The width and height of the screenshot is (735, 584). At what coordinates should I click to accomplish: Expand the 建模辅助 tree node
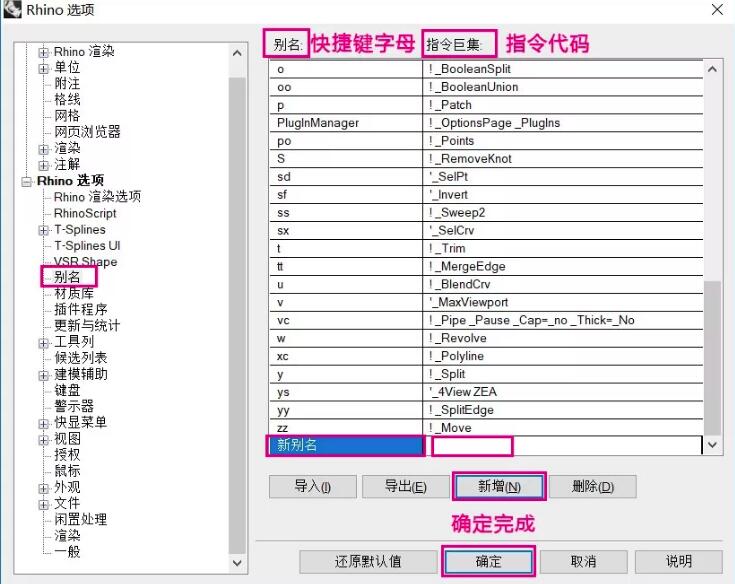(44, 375)
